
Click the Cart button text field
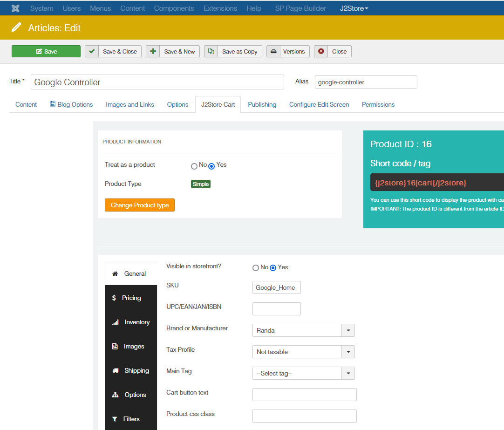pos(304,395)
